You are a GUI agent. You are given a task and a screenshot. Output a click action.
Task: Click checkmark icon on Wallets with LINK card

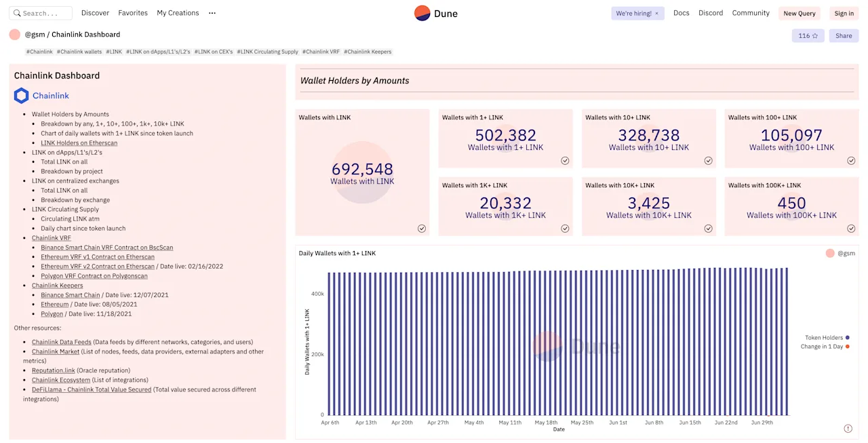point(422,229)
